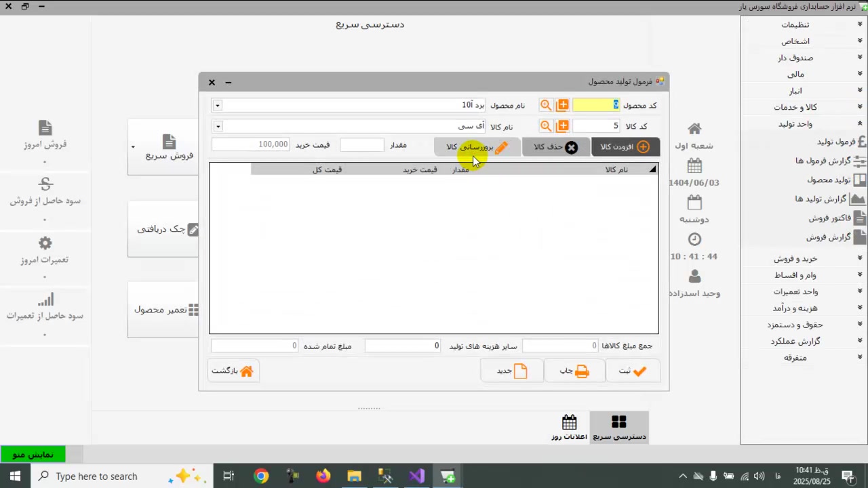This screenshot has height=488, width=868.
Task: Open گزارش فروش in the sidebar
Action: pos(836,237)
